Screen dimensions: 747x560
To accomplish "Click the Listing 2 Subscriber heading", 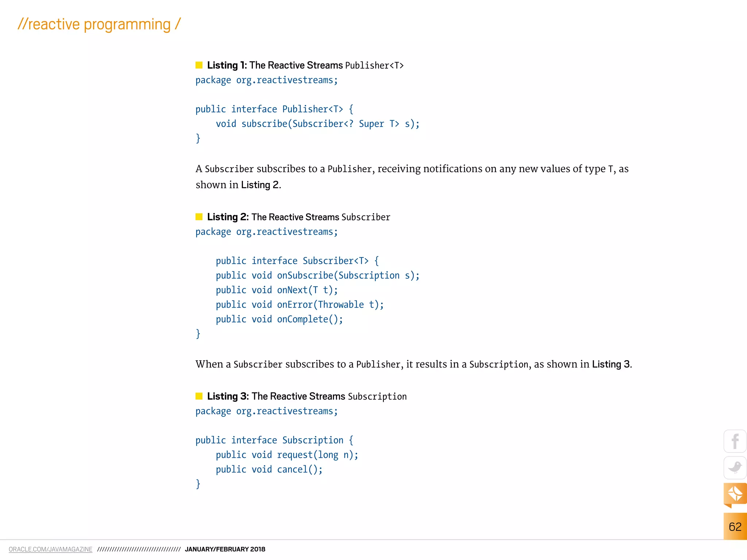I will tap(299, 217).
